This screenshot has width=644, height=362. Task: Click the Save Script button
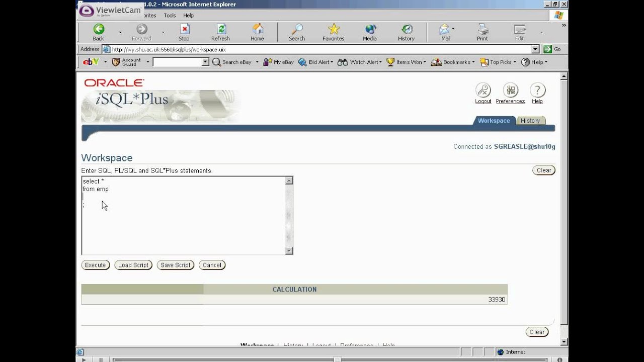176,265
